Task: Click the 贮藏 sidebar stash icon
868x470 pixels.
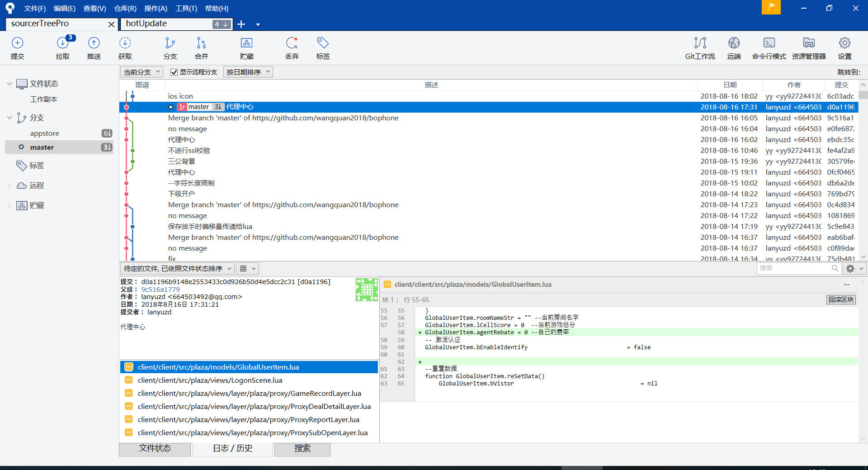Action: (22, 205)
